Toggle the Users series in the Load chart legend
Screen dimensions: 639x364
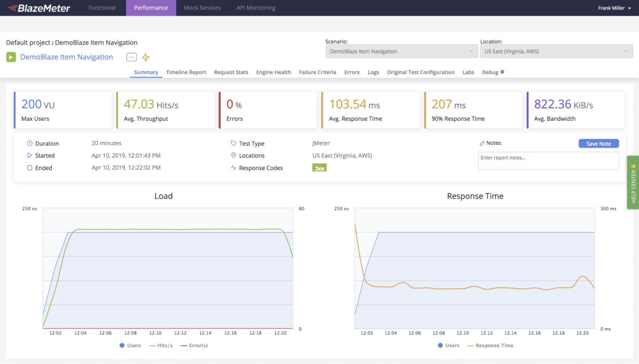pos(130,345)
